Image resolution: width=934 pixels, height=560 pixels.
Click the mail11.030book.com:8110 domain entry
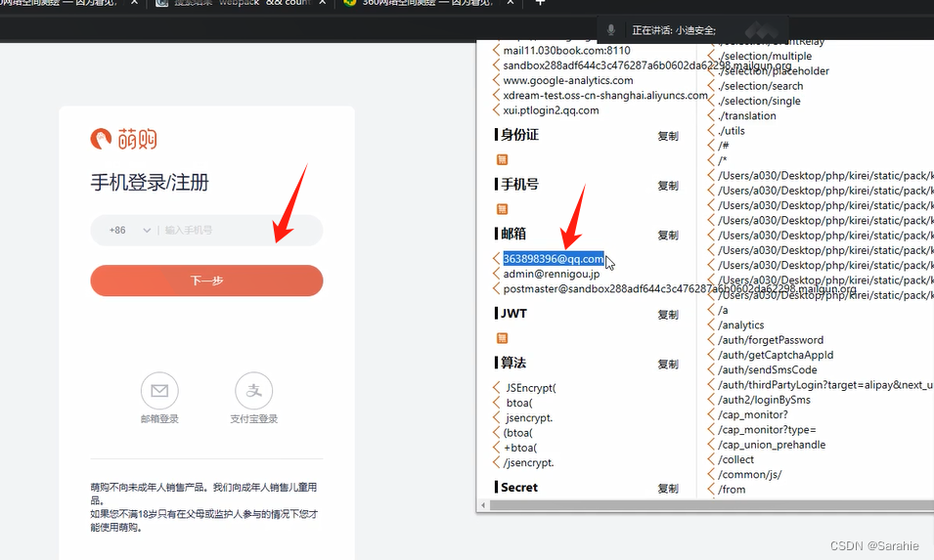(566, 51)
